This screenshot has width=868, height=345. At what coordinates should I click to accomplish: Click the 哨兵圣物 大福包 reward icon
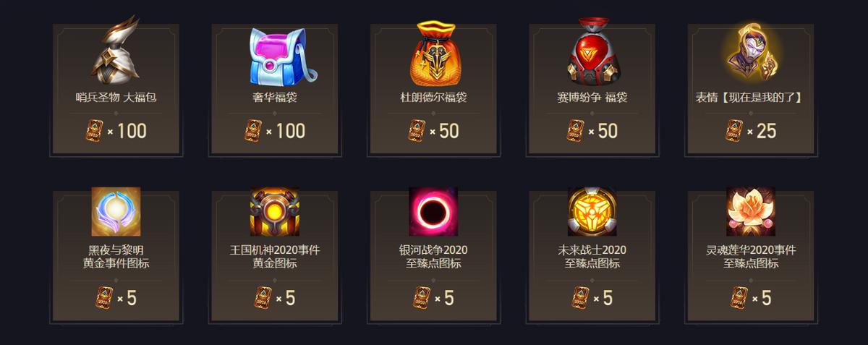pos(116,51)
